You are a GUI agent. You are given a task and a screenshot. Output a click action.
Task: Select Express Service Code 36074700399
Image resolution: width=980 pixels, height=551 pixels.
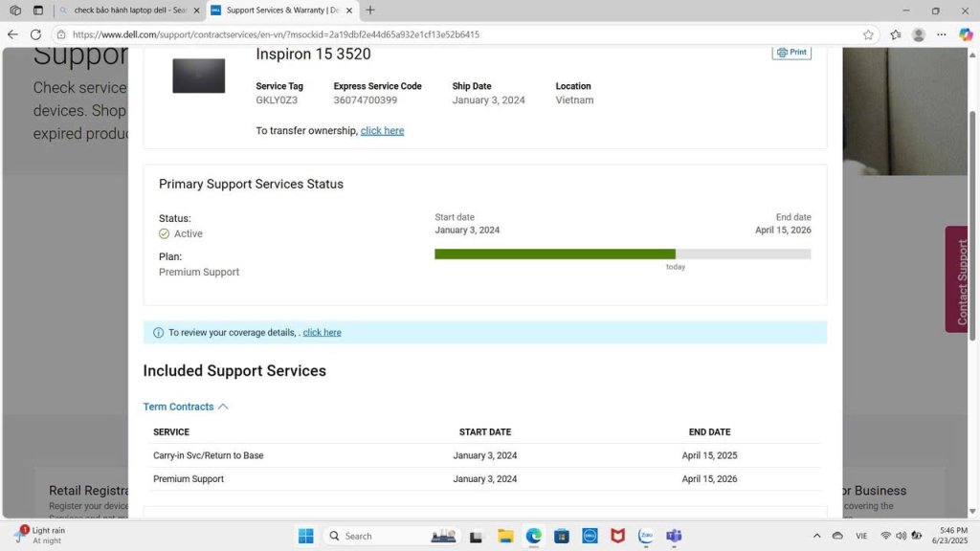(x=365, y=99)
